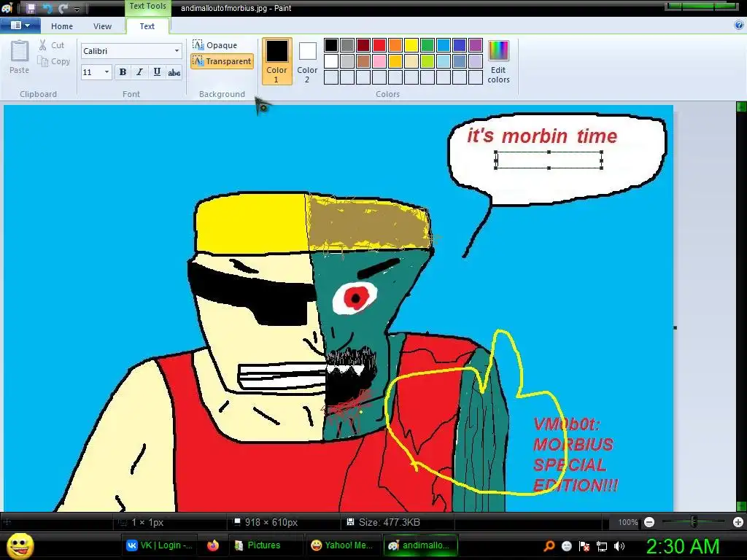Select the Color 1 foreground button
The width and height of the screenshot is (747, 560).
[276, 61]
